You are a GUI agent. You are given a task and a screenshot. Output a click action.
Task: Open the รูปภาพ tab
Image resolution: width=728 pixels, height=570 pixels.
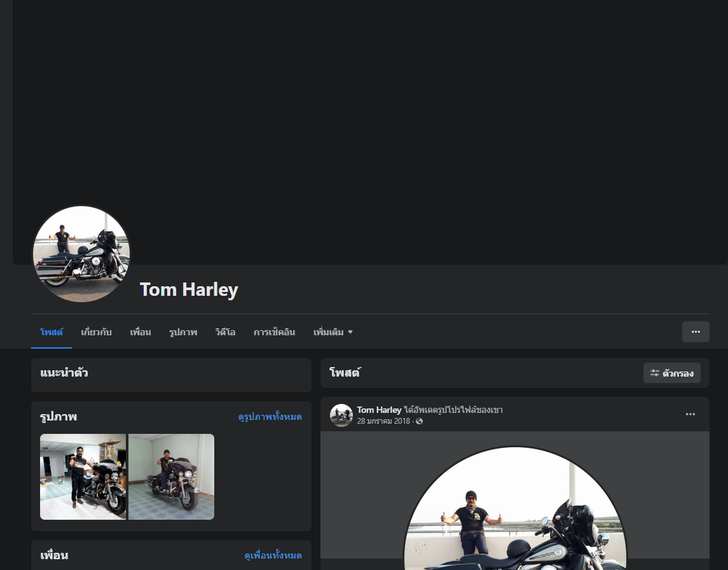(x=183, y=332)
